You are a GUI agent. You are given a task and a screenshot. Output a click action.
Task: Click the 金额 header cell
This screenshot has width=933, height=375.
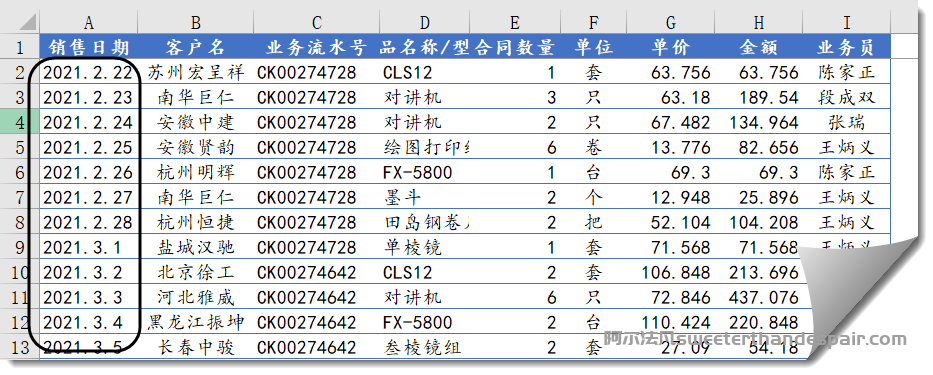point(759,46)
